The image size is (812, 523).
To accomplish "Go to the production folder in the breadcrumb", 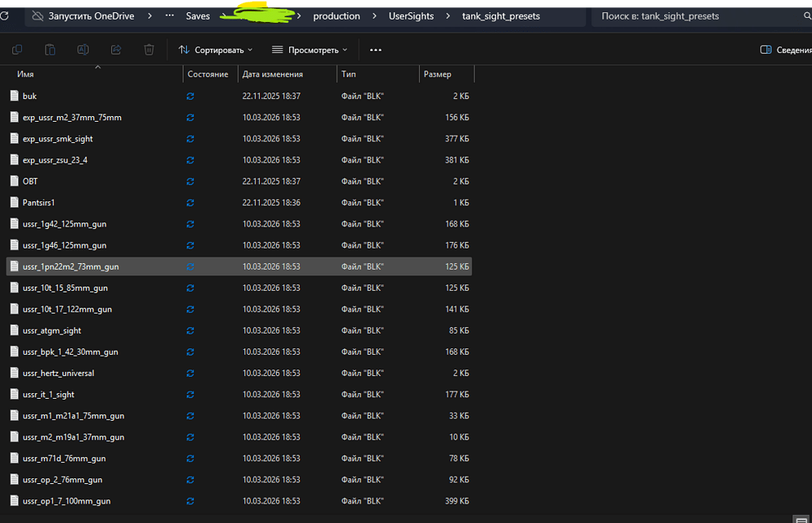I will (x=336, y=16).
